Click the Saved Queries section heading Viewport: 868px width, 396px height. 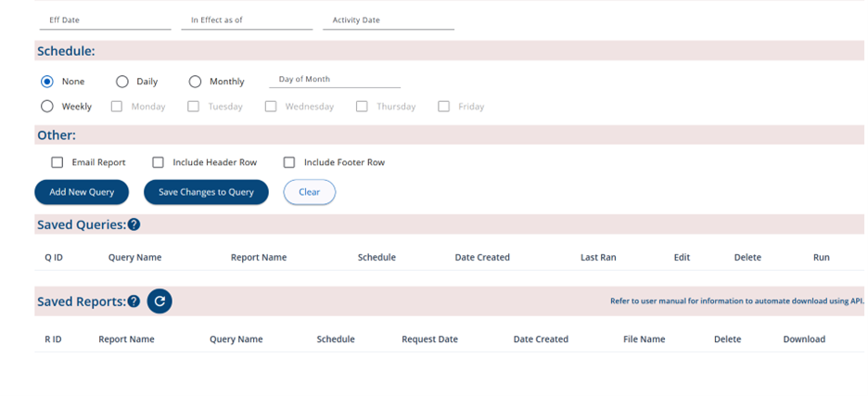(x=82, y=224)
